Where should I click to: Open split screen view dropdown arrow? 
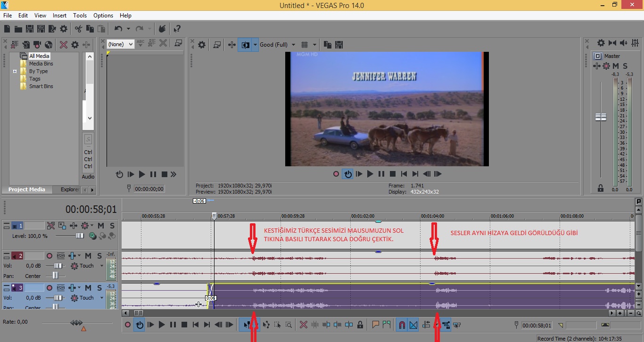click(x=256, y=45)
